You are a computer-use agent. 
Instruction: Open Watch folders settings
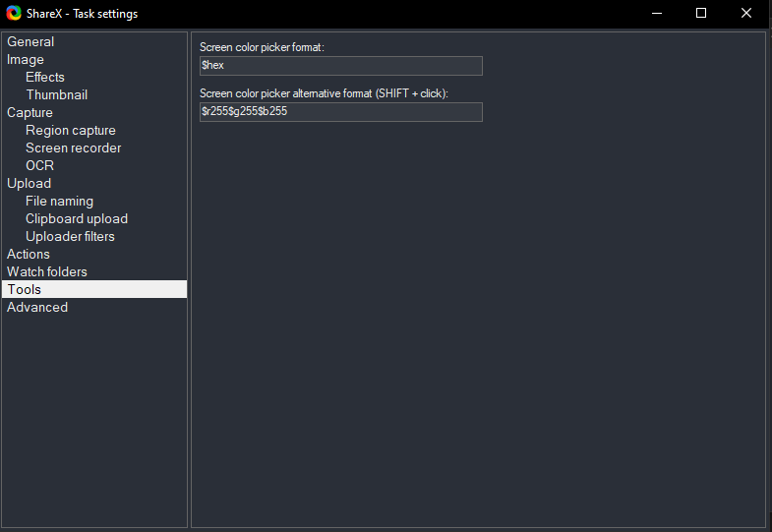[x=47, y=272]
